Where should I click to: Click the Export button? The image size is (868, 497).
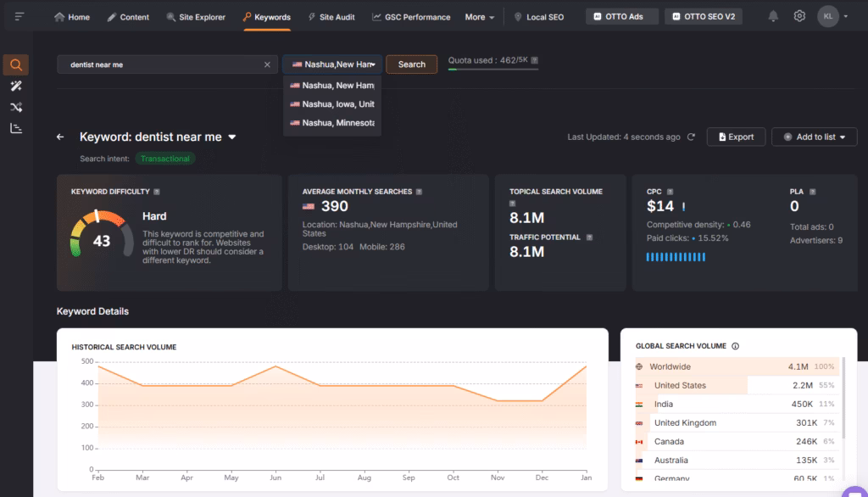coord(736,137)
